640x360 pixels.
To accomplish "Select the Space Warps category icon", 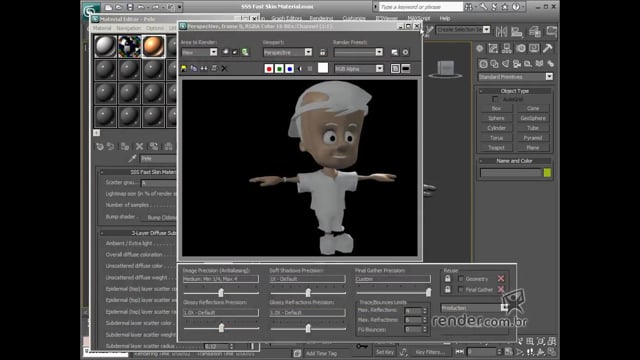I will [539, 64].
